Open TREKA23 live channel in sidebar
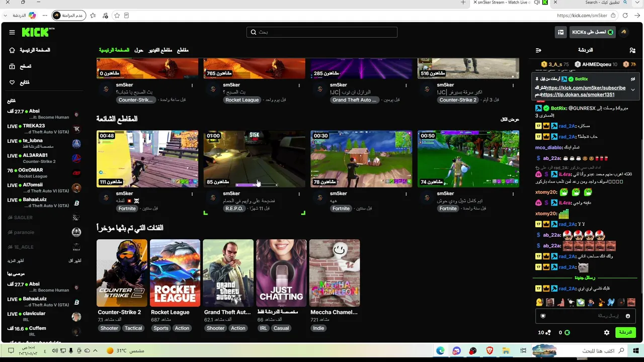The height and width of the screenshot is (362, 644). point(44,129)
